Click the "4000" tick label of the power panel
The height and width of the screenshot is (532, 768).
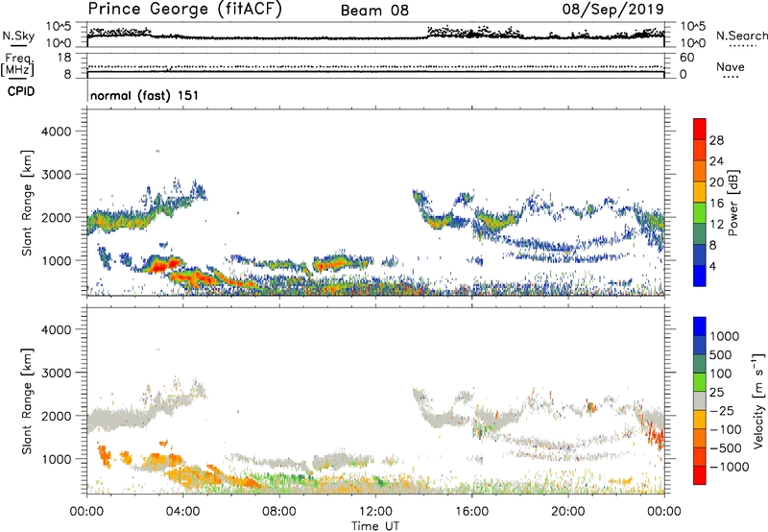[x=57, y=132]
